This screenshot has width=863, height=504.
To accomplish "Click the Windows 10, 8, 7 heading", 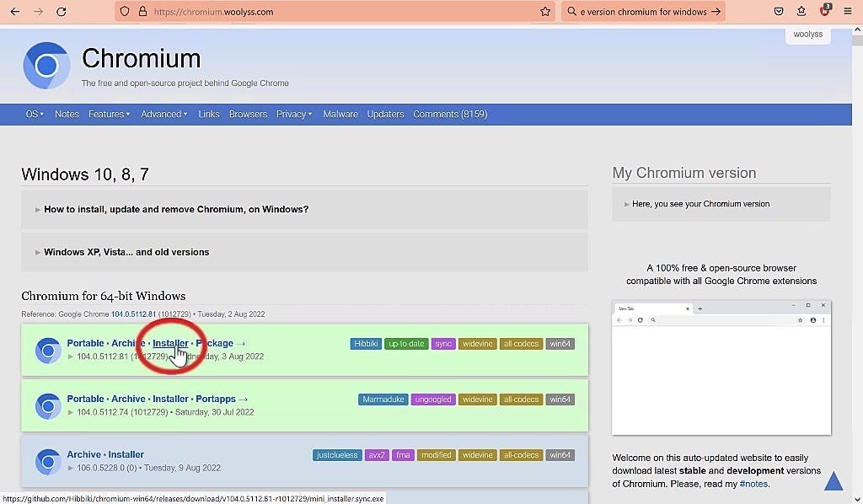I will [85, 174].
